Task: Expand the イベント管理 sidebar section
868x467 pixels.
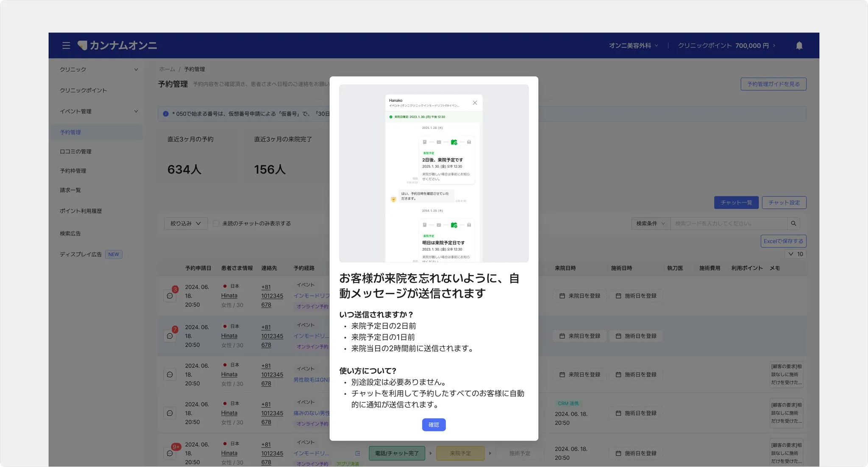Action: pos(136,112)
